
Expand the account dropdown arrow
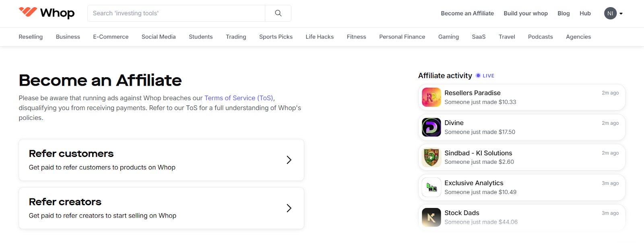621,14
